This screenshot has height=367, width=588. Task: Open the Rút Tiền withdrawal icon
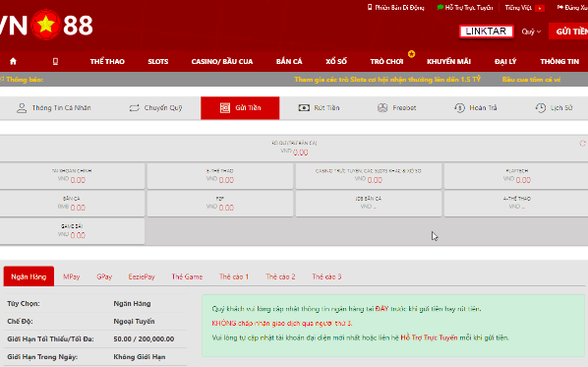tap(304, 108)
